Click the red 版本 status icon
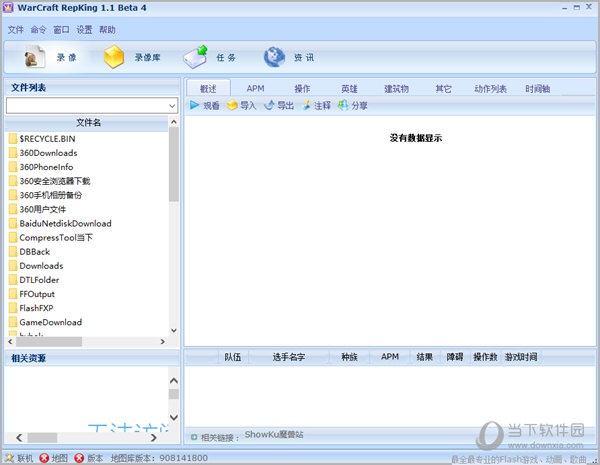This screenshot has width=600, height=465. click(79, 458)
